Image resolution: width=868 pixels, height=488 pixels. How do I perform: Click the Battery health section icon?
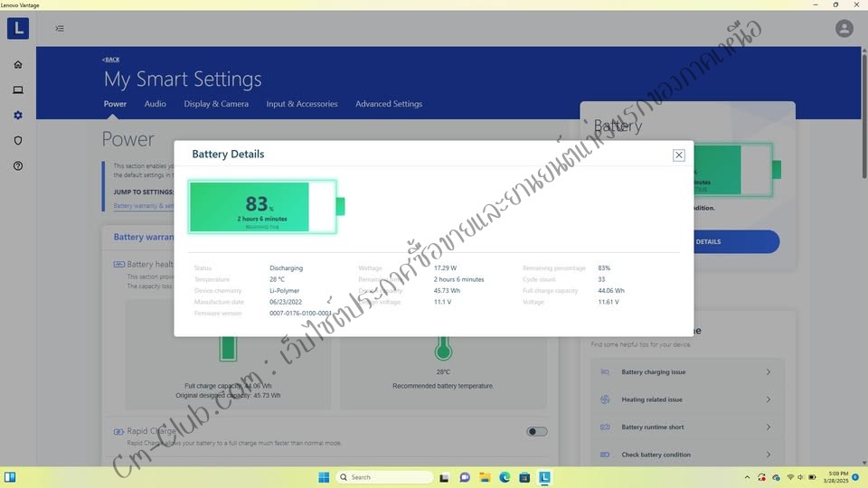click(119, 265)
